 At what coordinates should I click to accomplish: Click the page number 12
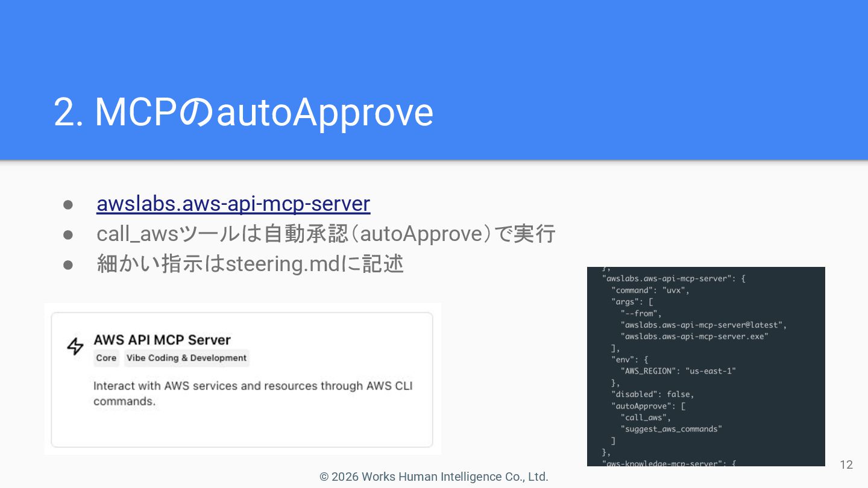pyautogui.click(x=846, y=465)
